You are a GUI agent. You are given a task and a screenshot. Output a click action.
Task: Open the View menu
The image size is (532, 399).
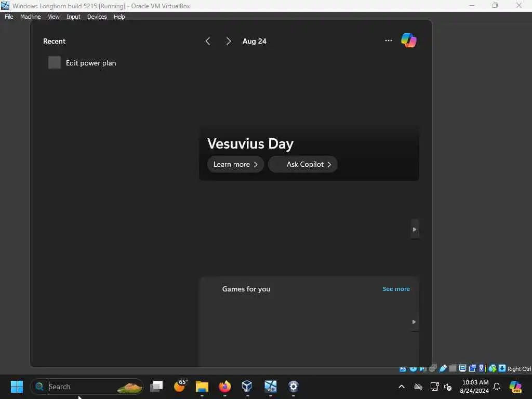[54, 17]
